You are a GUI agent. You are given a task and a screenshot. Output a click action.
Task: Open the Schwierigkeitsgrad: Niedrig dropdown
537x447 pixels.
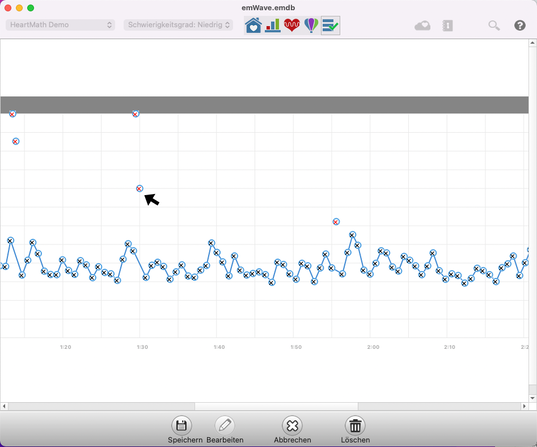coord(178,25)
